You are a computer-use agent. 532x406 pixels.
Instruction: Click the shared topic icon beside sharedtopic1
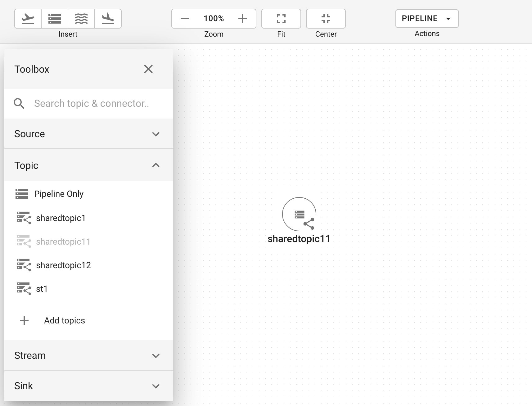pos(24,218)
